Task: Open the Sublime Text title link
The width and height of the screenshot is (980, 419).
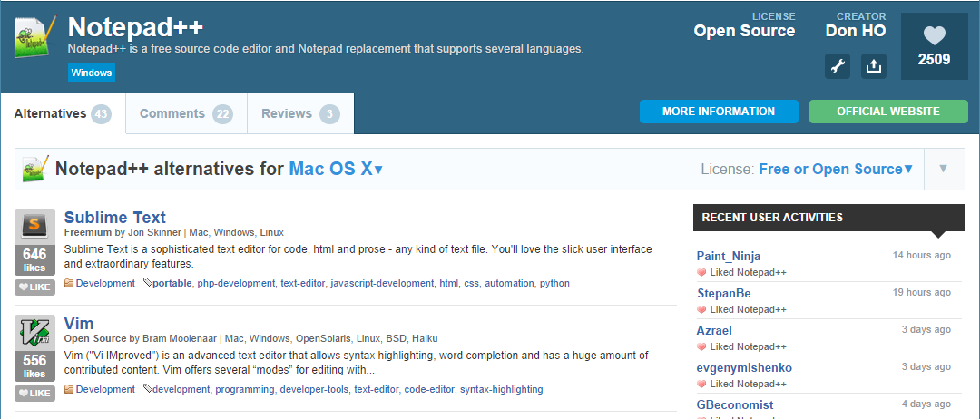Action: click(114, 218)
